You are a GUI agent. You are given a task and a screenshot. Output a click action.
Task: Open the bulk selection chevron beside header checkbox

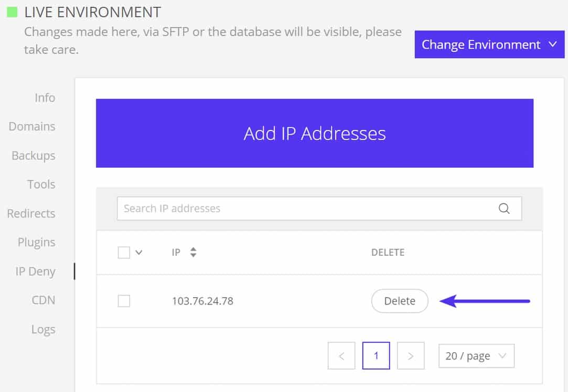[139, 252]
